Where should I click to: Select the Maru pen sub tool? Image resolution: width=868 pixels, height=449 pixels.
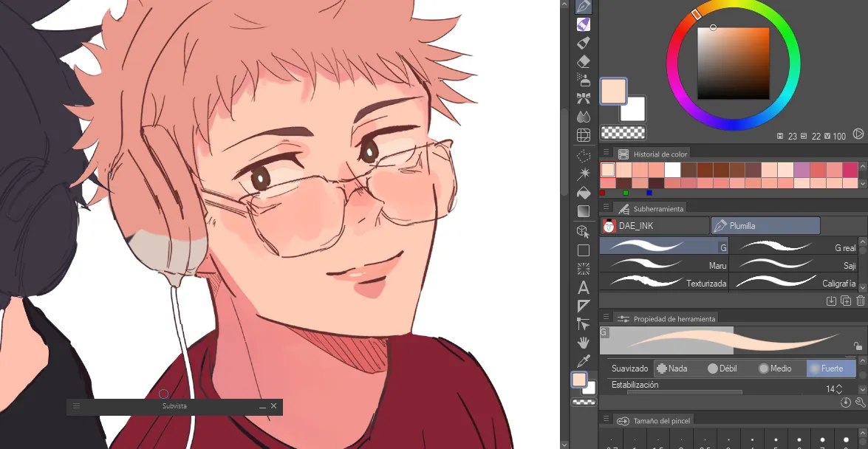point(663,264)
